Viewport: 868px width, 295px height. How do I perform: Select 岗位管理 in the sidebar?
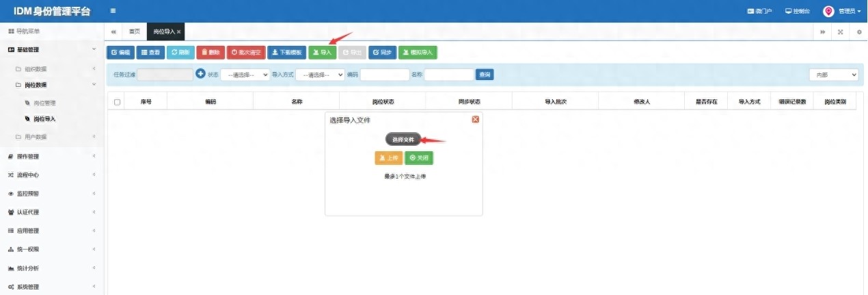coord(44,103)
